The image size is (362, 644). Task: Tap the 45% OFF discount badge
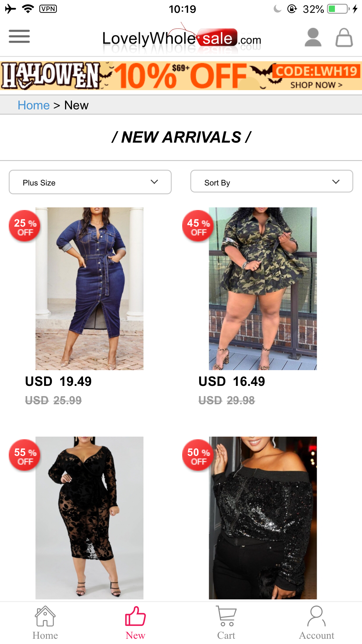pyautogui.click(x=198, y=226)
